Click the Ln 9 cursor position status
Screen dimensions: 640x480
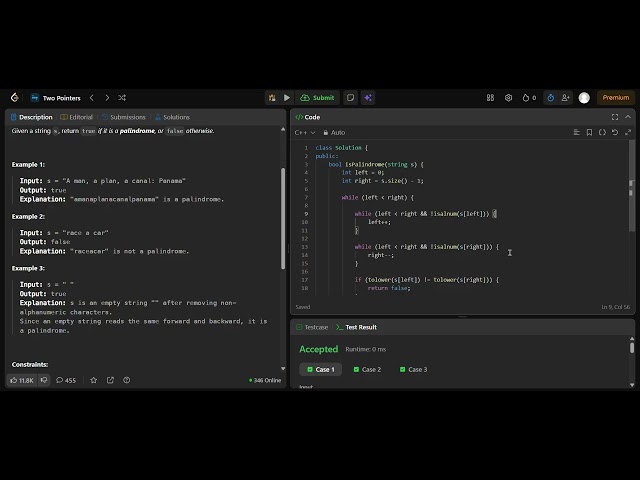tap(616, 307)
